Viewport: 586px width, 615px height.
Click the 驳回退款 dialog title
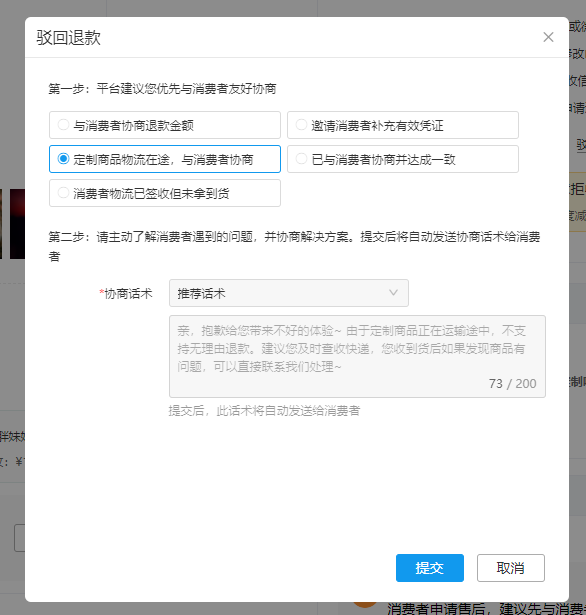click(69, 38)
